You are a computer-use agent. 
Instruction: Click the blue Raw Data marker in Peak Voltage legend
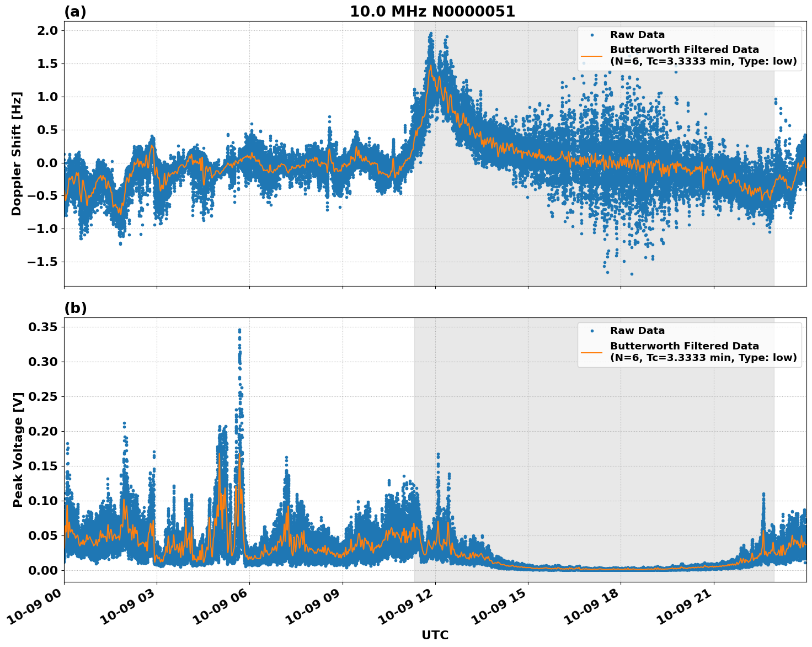[x=591, y=331]
